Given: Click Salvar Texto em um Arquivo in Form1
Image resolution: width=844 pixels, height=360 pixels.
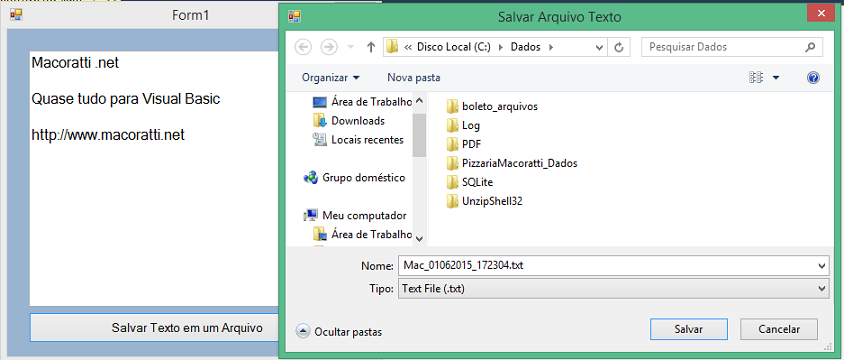Looking at the screenshot, I should [154, 327].
